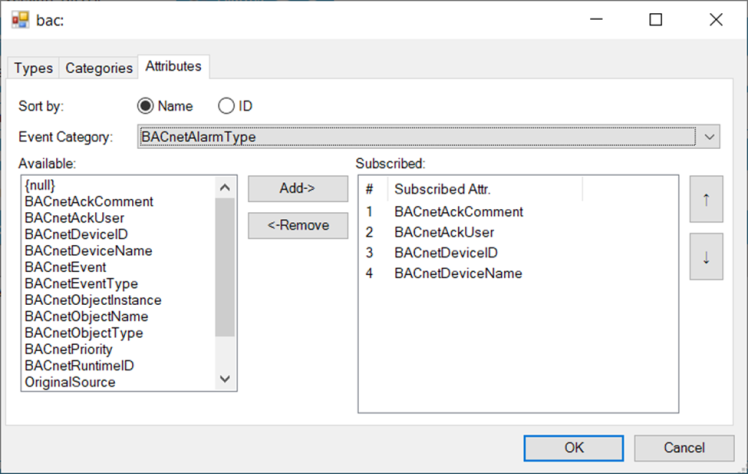Open the Event Category dropdown
The height and width of the screenshot is (474, 748).
(x=709, y=136)
